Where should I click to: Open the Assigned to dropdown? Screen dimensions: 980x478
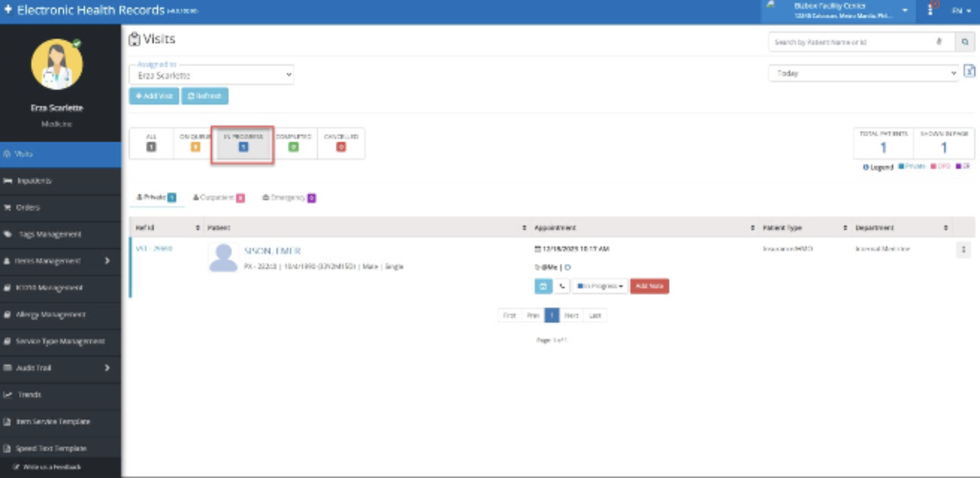pos(211,75)
